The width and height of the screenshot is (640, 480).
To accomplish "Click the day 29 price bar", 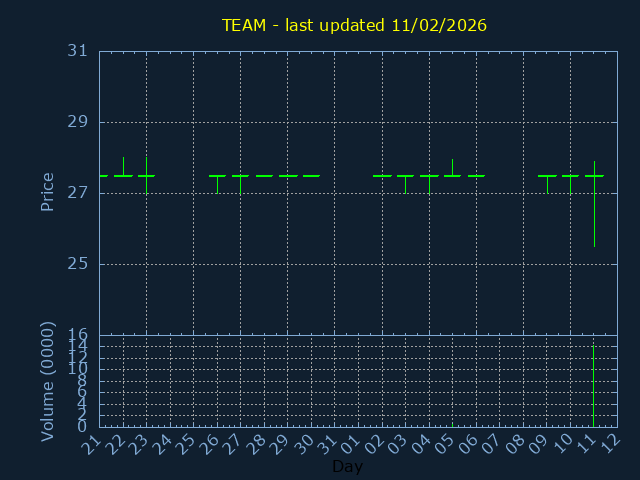I will [288, 176].
